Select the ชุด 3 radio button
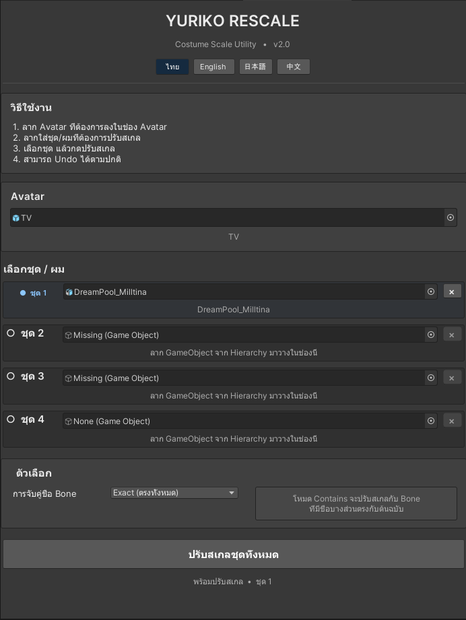 coord(11,376)
